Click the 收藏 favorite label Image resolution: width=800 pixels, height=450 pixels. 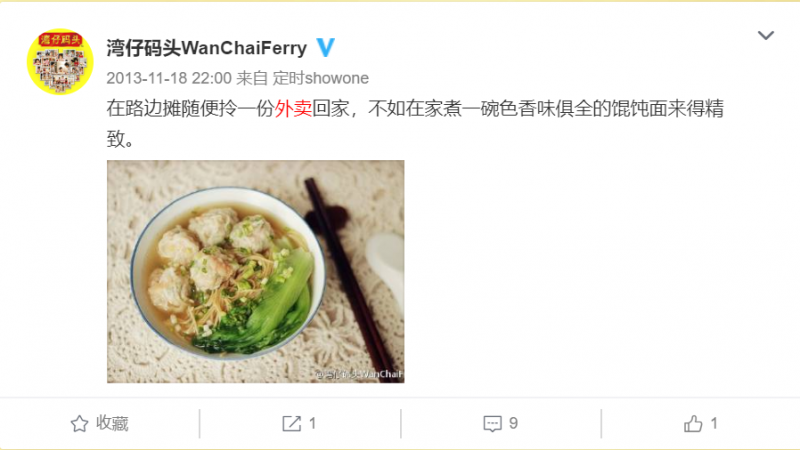pyautogui.click(x=112, y=423)
